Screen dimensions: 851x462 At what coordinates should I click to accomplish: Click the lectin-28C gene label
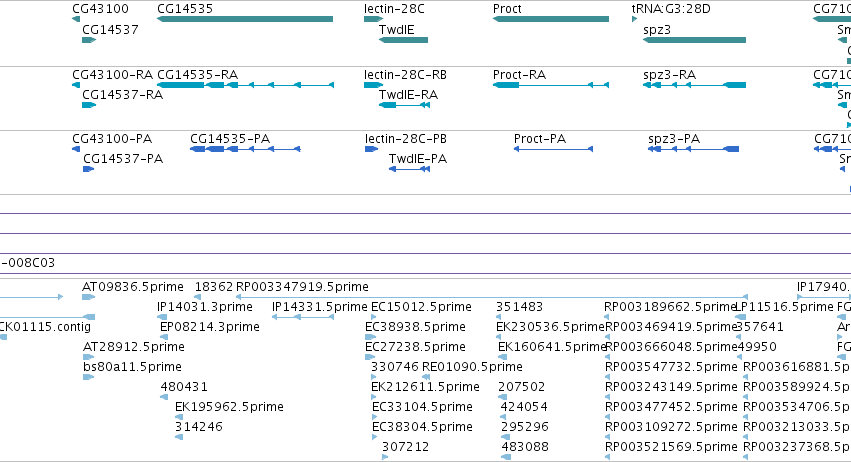pos(394,9)
